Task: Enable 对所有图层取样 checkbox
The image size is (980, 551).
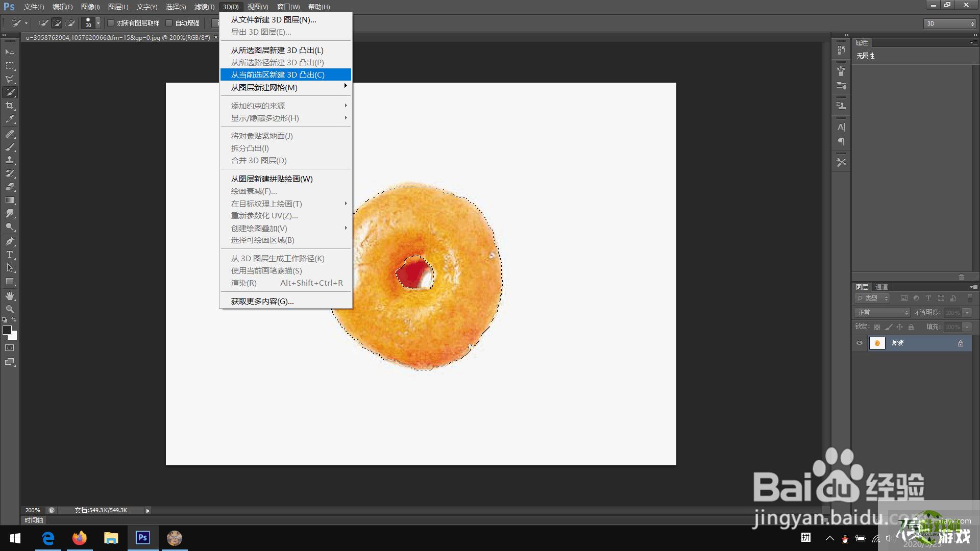Action: (x=110, y=23)
